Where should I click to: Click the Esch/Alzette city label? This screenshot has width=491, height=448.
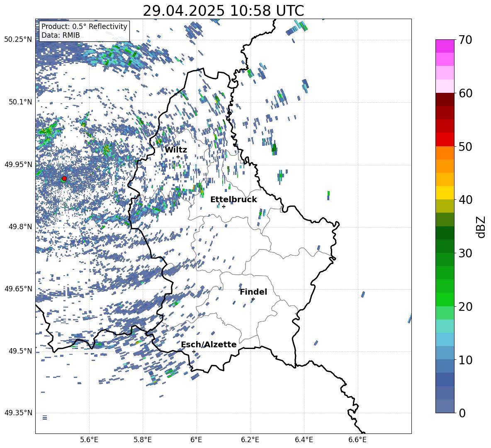click(209, 344)
